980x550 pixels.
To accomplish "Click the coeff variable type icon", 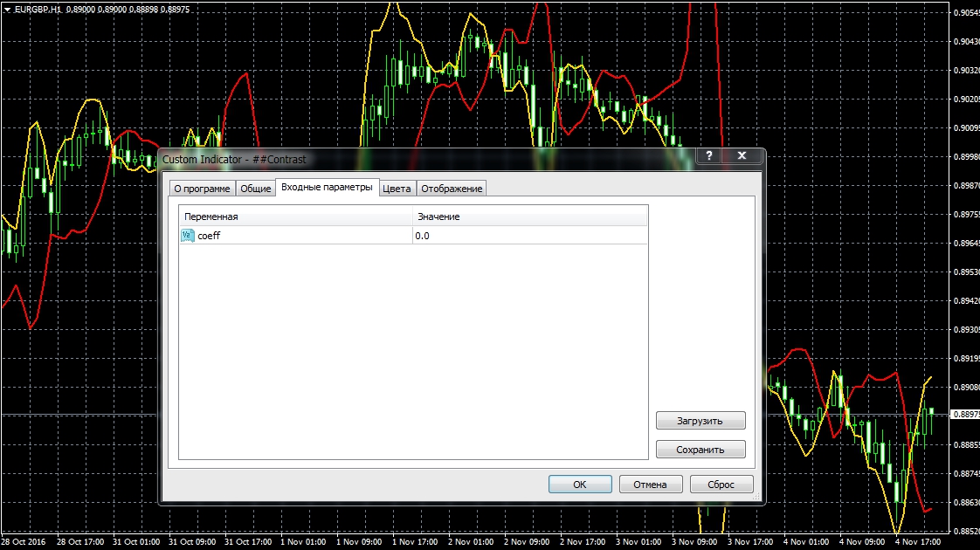I will click(x=188, y=236).
